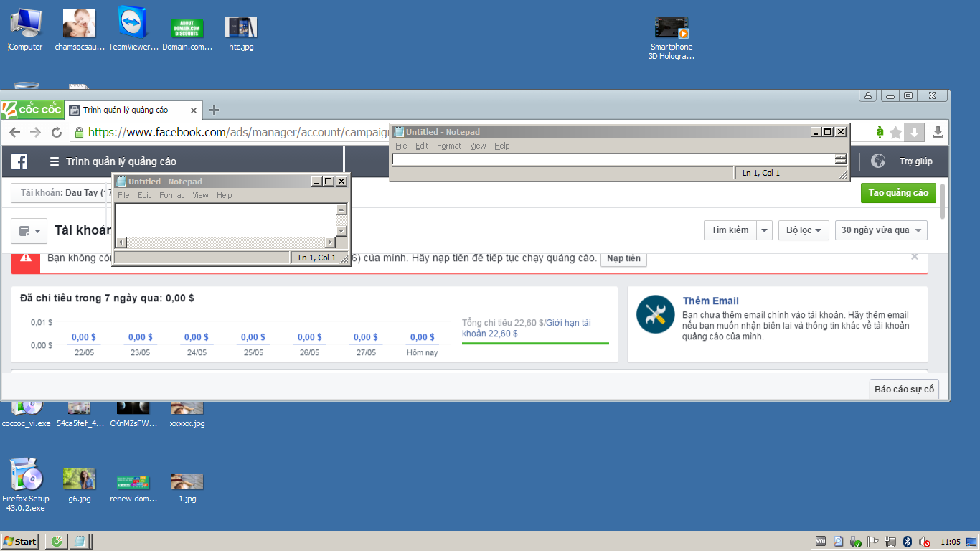Open File menu in left Notepad window

(123, 195)
